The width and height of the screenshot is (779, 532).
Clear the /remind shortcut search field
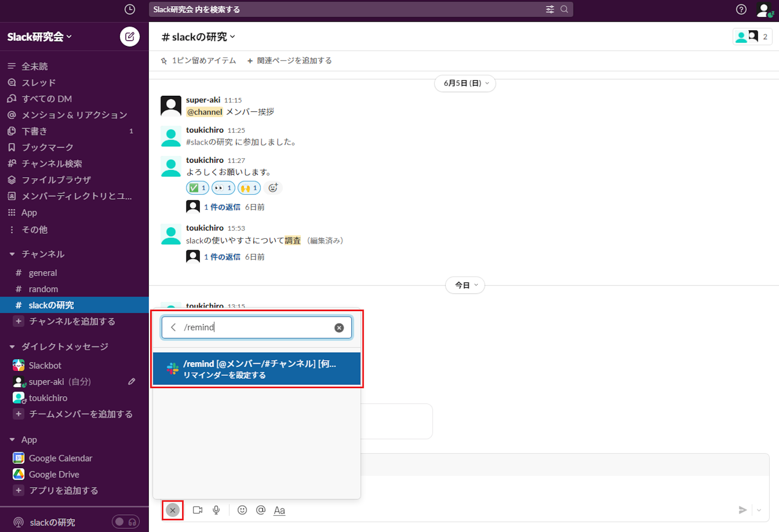coord(339,327)
